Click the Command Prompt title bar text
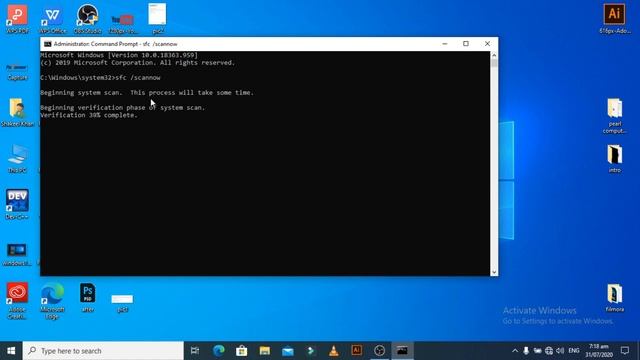This screenshot has height=360, width=640. [x=116, y=44]
